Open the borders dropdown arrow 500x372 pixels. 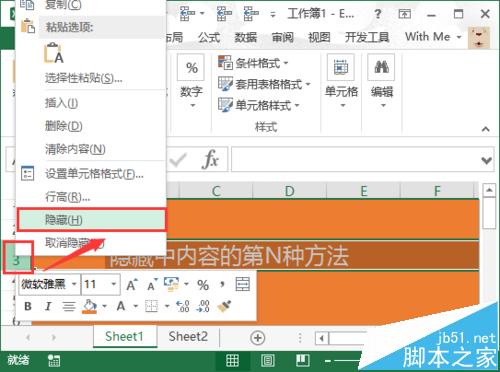click(x=167, y=306)
